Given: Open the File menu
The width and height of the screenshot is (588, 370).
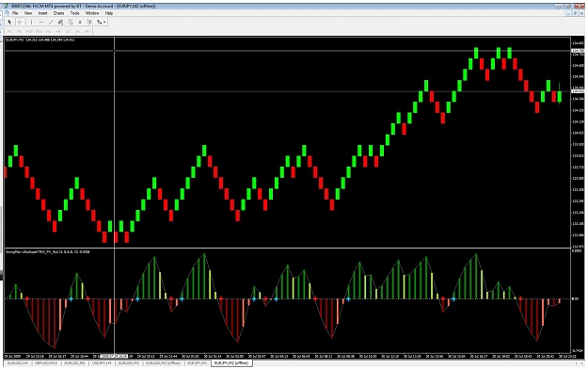Looking at the screenshot, I should pos(15,13).
